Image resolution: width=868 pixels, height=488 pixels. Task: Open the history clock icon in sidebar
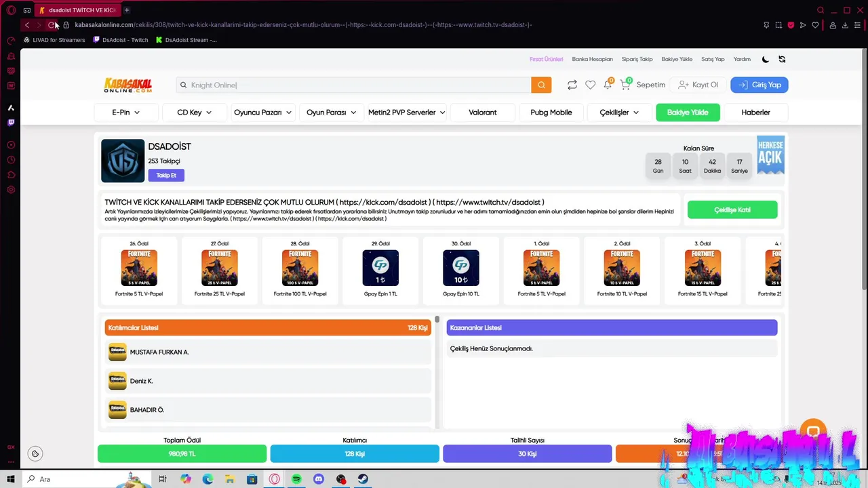coord(11,160)
